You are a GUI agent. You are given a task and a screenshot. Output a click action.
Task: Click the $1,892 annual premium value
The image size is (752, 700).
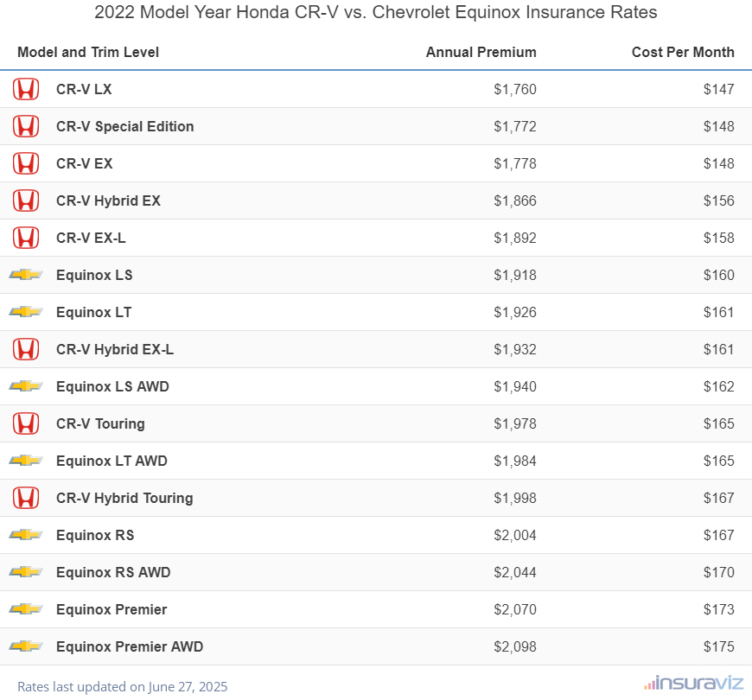[x=515, y=239]
